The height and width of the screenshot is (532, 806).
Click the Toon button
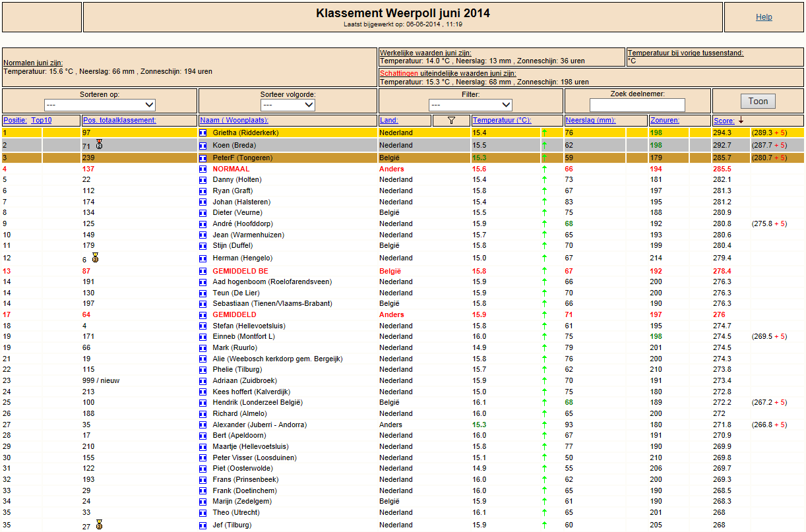tap(758, 102)
